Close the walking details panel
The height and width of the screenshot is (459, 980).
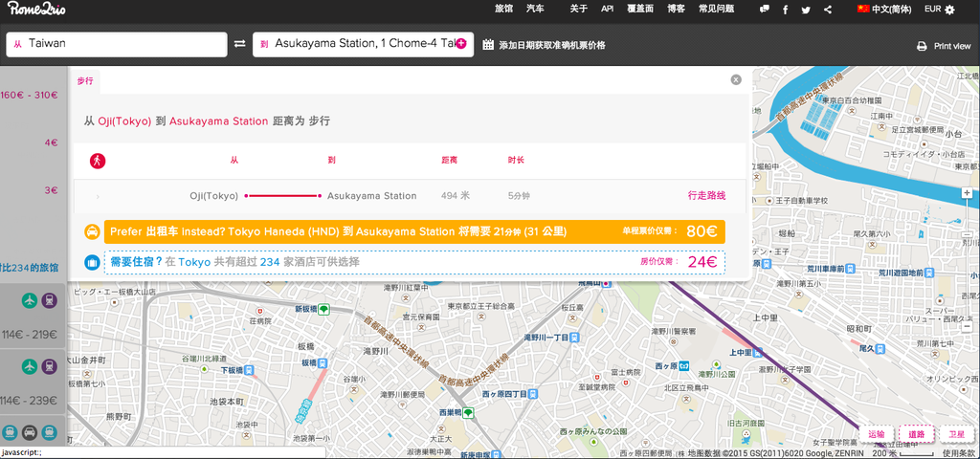pos(736,79)
